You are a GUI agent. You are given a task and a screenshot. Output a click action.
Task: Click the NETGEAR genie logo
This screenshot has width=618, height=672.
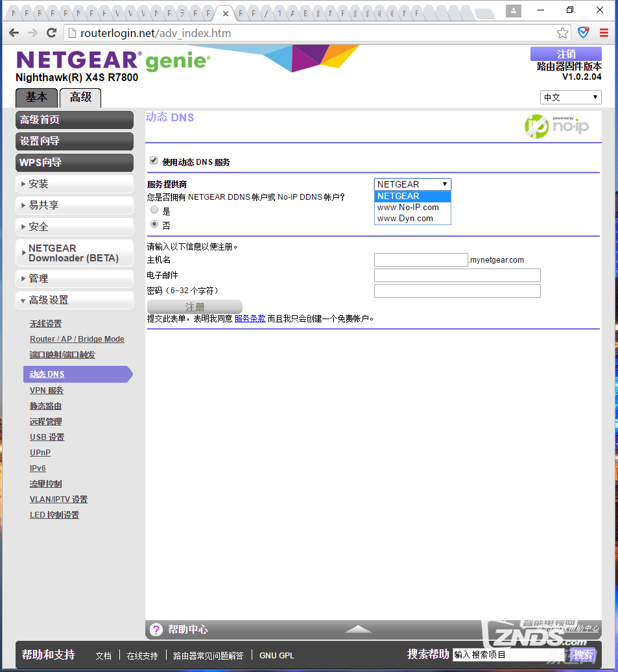pyautogui.click(x=113, y=60)
